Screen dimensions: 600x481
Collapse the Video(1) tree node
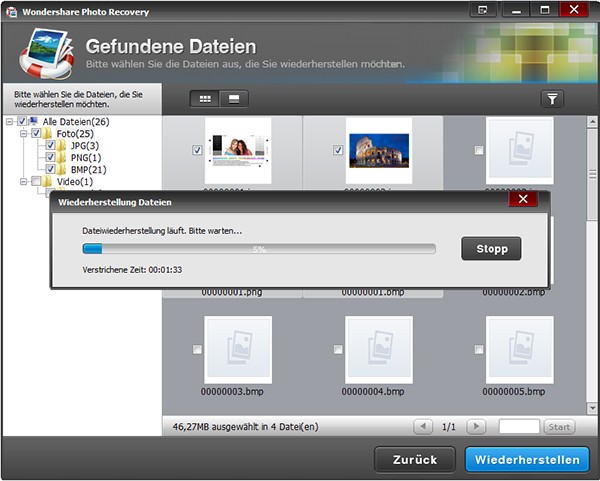click(x=23, y=182)
